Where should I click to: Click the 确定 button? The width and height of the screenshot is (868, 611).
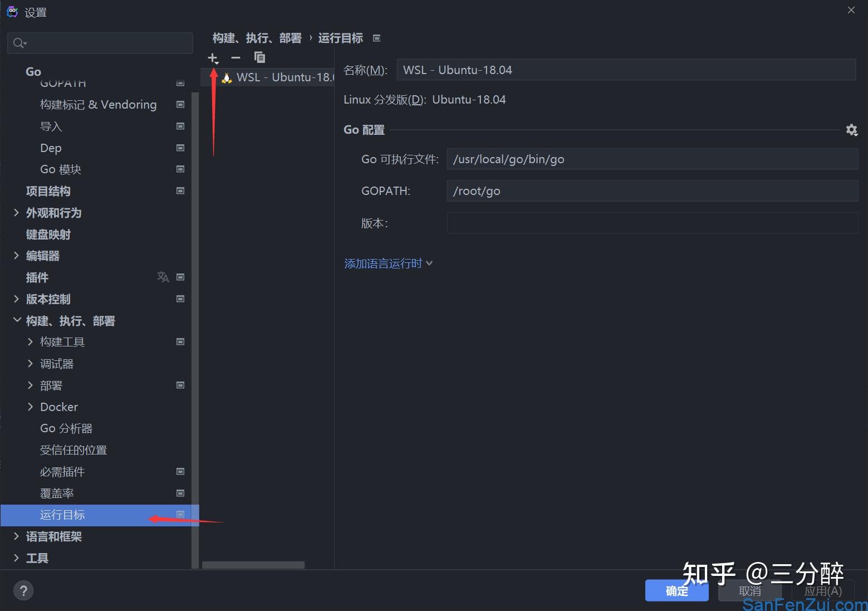tap(676, 590)
